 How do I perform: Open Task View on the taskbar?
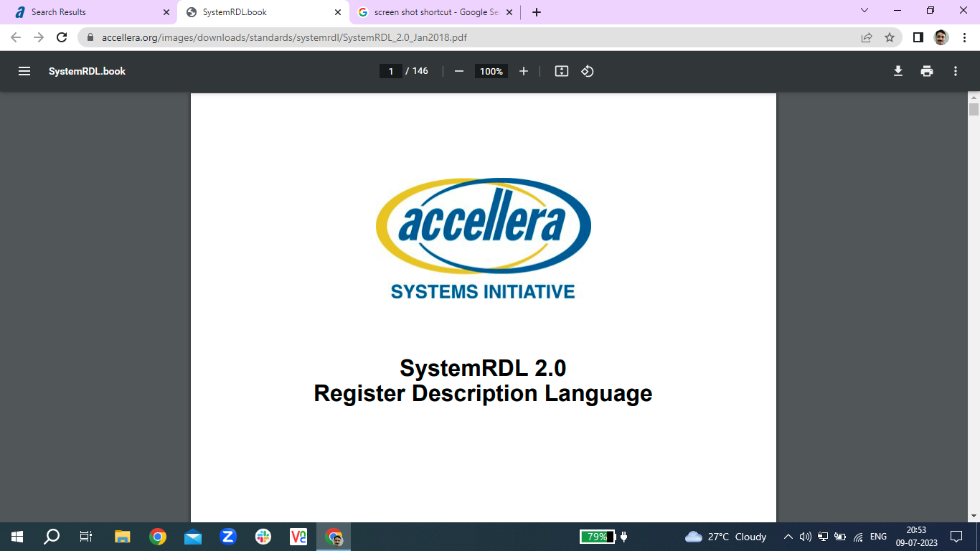[x=86, y=537]
